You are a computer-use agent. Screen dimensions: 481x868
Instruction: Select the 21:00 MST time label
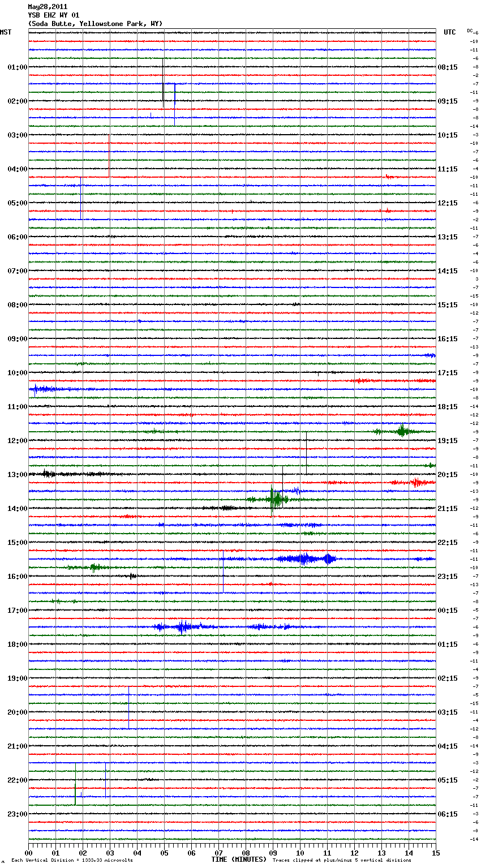click(17, 746)
